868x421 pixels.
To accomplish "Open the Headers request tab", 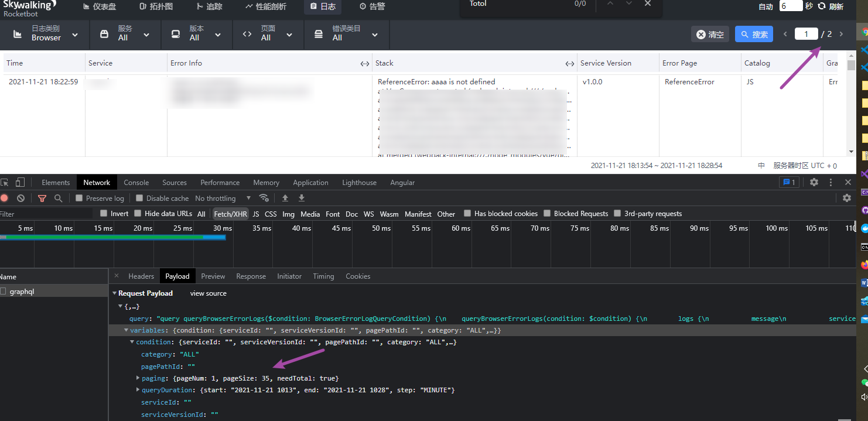I will pos(141,276).
